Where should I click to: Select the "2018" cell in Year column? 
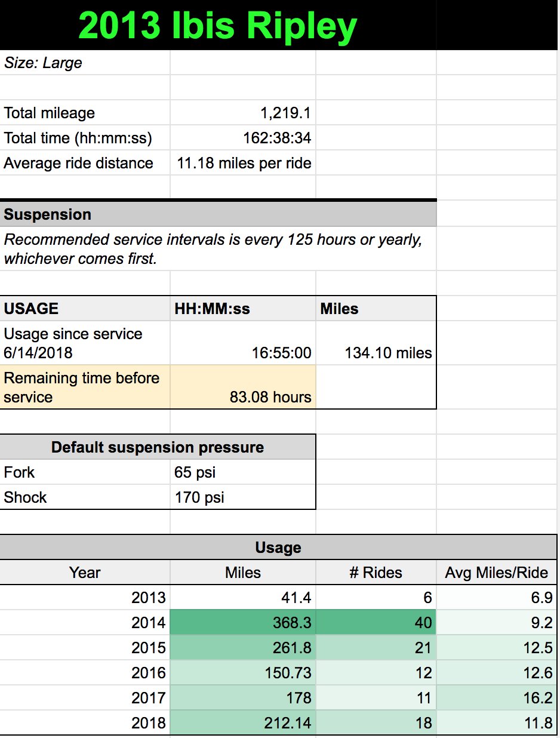click(x=85, y=723)
